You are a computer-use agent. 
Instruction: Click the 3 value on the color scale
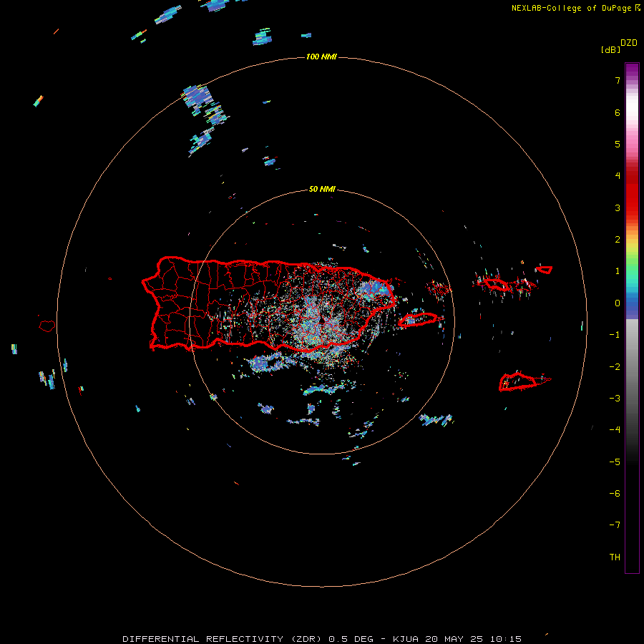click(x=618, y=208)
